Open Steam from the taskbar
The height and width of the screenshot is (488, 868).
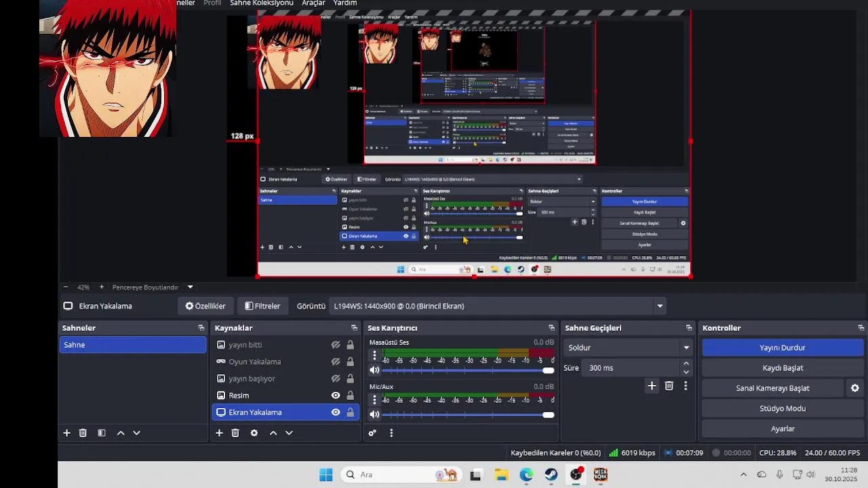tap(551, 474)
